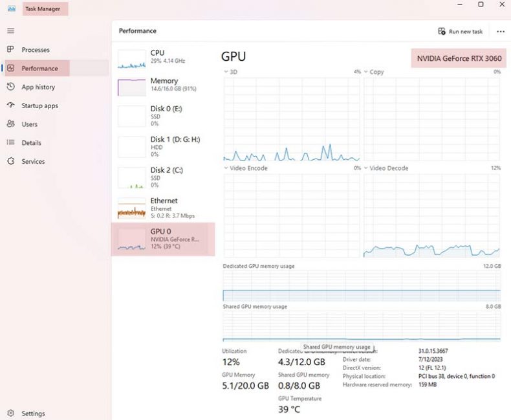The image size is (511, 420).
Task: Click the Run new task button
Action: coord(460,31)
